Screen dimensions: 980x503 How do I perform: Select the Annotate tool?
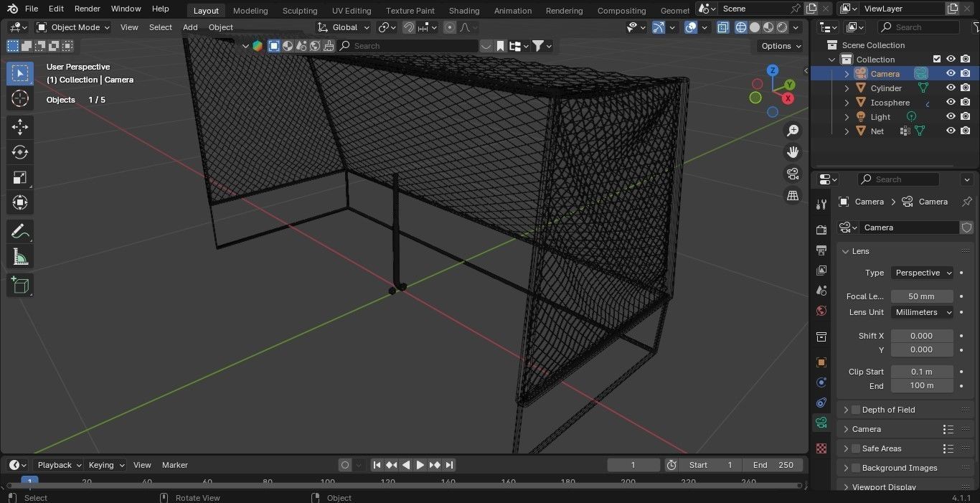click(20, 231)
